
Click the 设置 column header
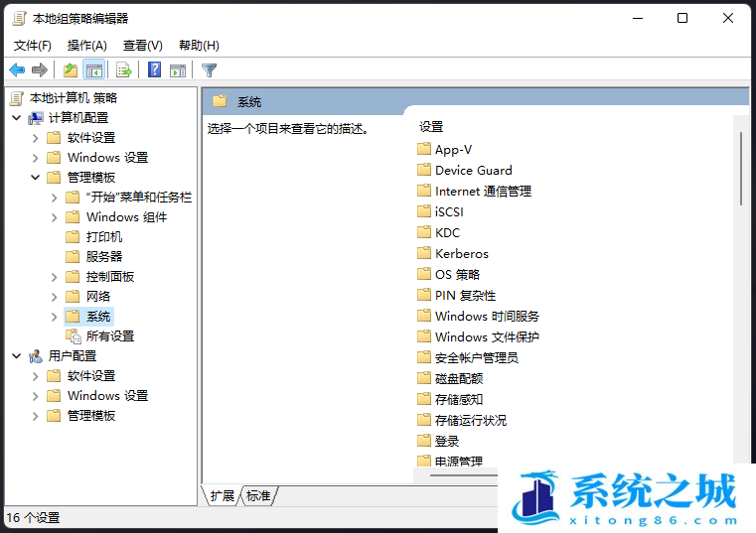[431, 127]
